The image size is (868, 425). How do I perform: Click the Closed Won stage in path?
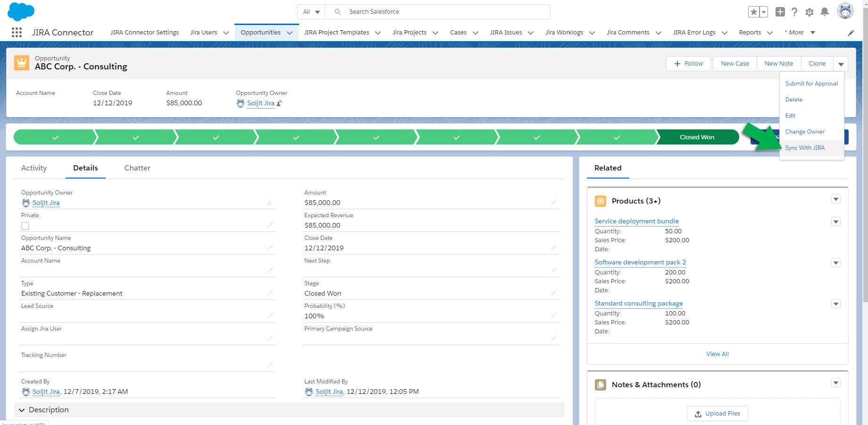coord(697,137)
